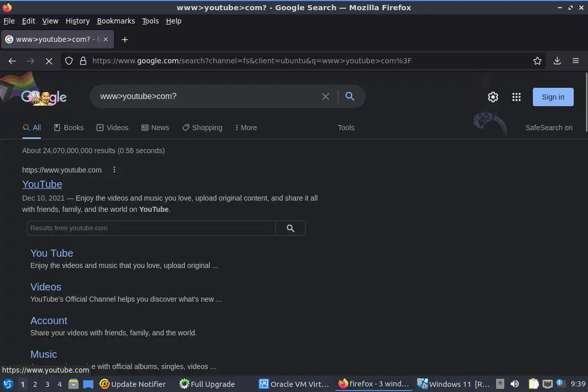
Task: Switch to workspace 3
Action: coord(47,384)
